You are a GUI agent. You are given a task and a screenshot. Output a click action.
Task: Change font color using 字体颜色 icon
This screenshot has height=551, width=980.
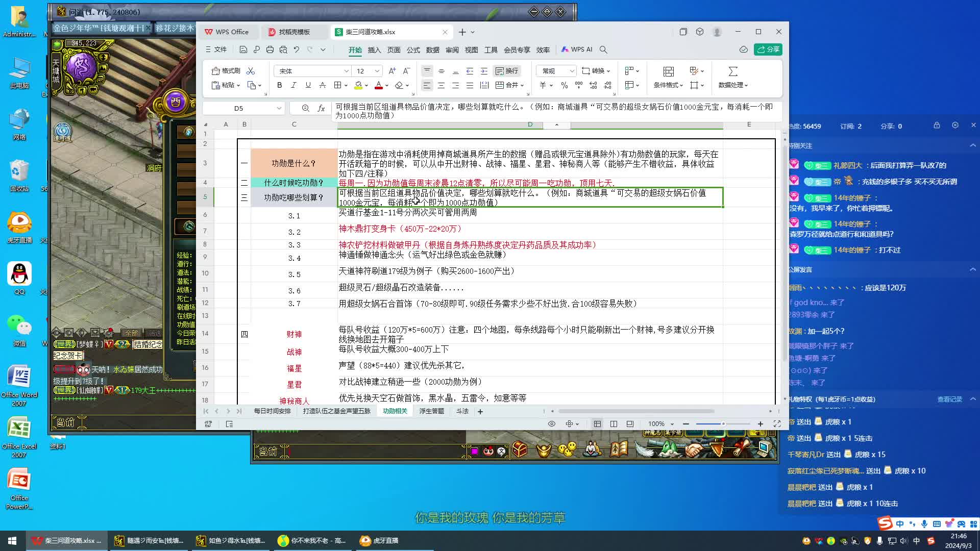pyautogui.click(x=380, y=85)
